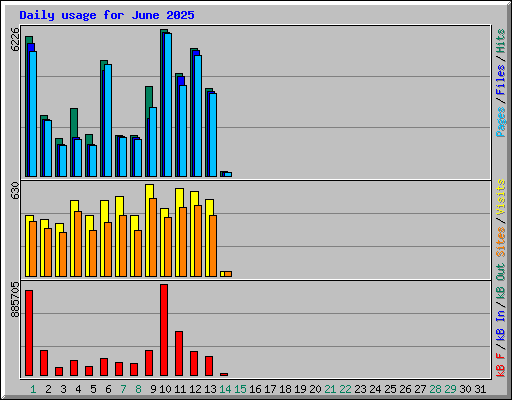Click green day label 15 on x-axis
Screen dimensions: 512x400
pos(240,389)
